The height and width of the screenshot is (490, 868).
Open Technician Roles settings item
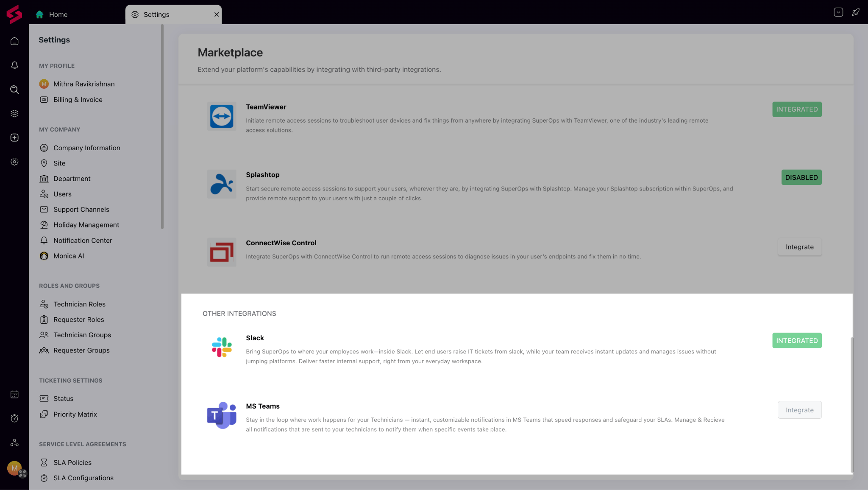click(79, 304)
